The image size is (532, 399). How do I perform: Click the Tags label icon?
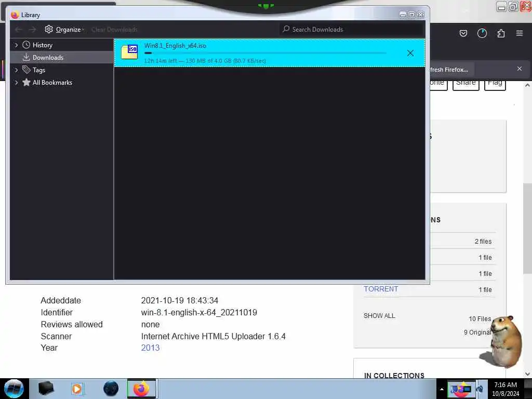(26, 70)
